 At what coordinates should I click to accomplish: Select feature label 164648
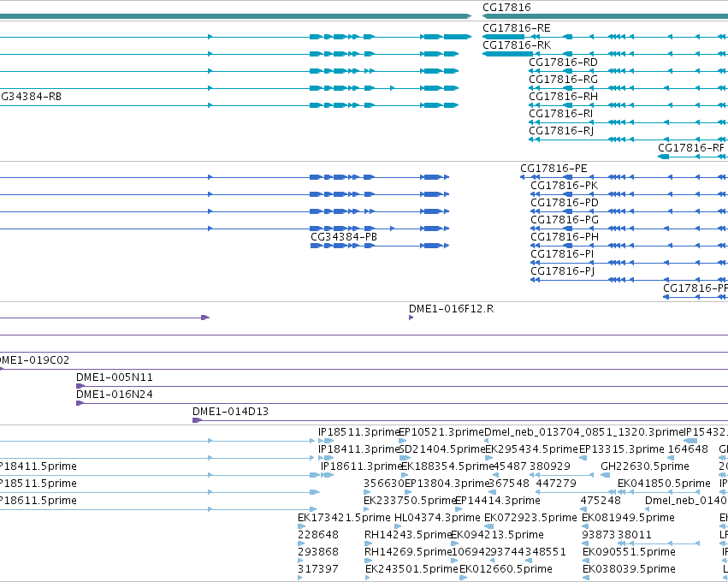click(688, 449)
